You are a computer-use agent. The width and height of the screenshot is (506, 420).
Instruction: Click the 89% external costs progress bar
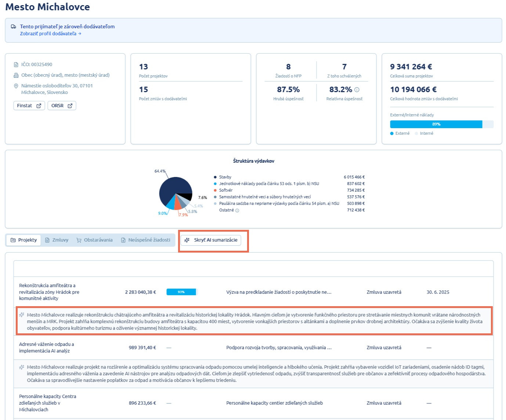pyautogui.click(x=436, y=124)
